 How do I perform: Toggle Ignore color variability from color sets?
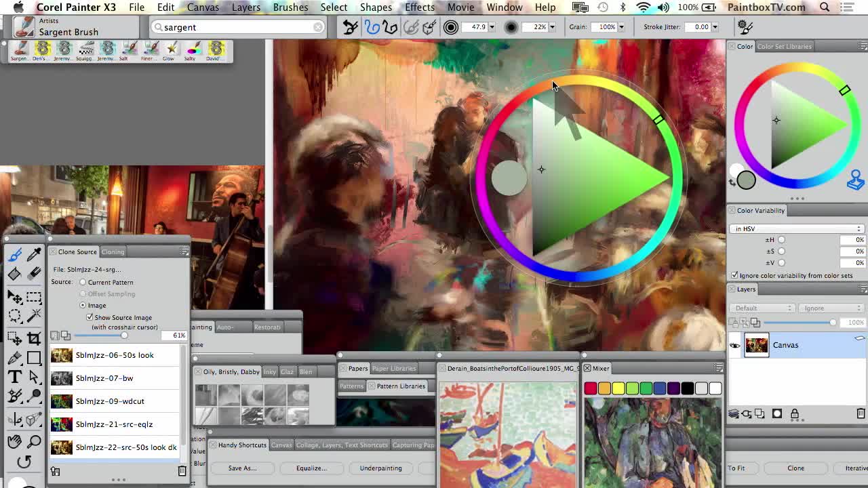734,275
